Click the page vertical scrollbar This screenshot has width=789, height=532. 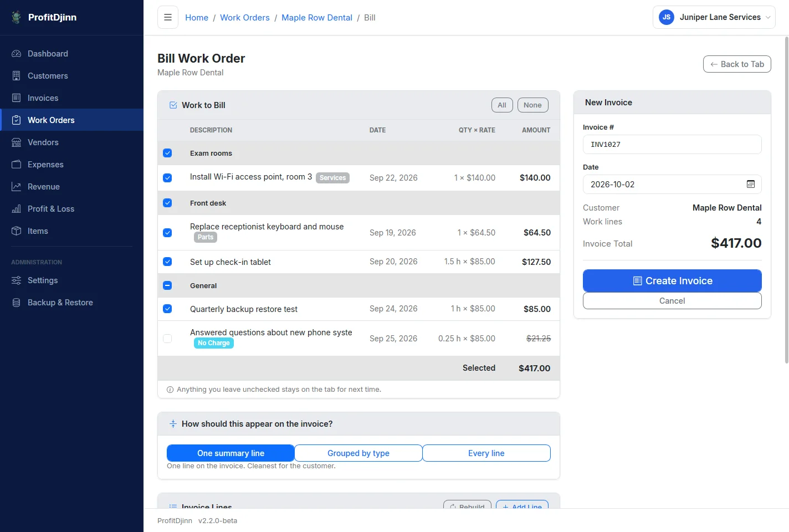786,200
